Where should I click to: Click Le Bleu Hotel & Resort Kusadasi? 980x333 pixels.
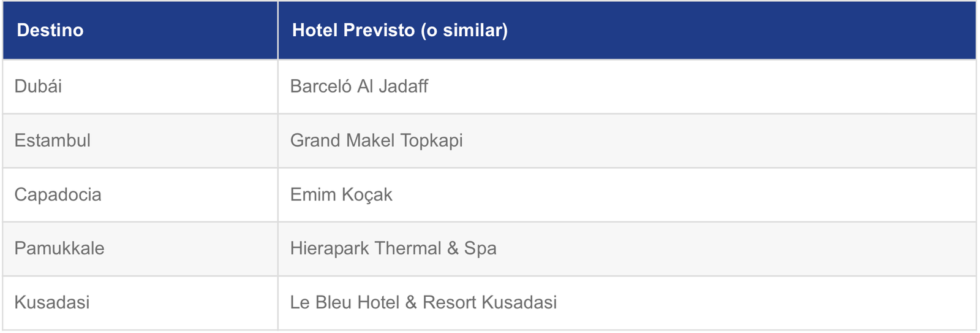click(423, 302)
